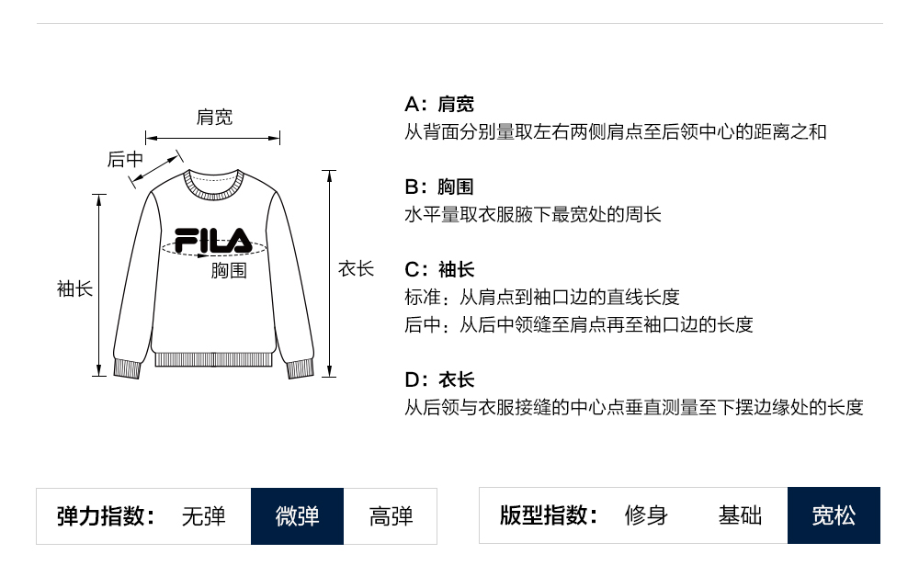The height and width of the screenshot is (588, 919).
Task: Click the D: 衣长 heading
Action: [x=439, y=380]
